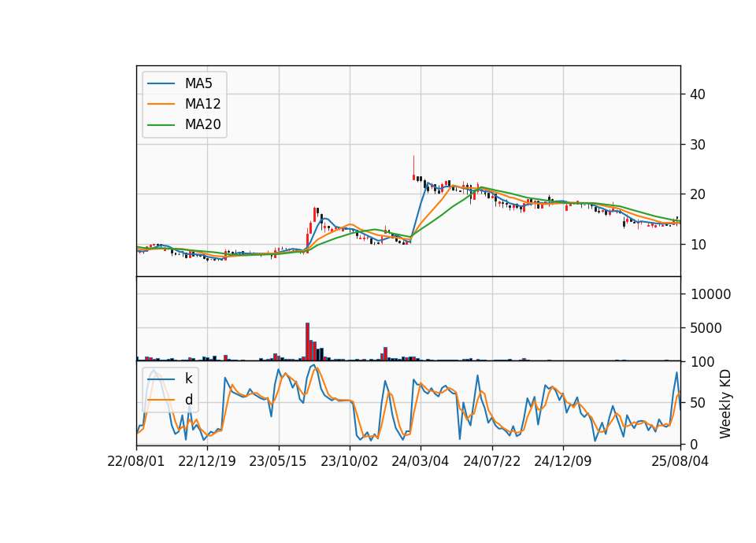Click the price axis value 10

(698, 245)
